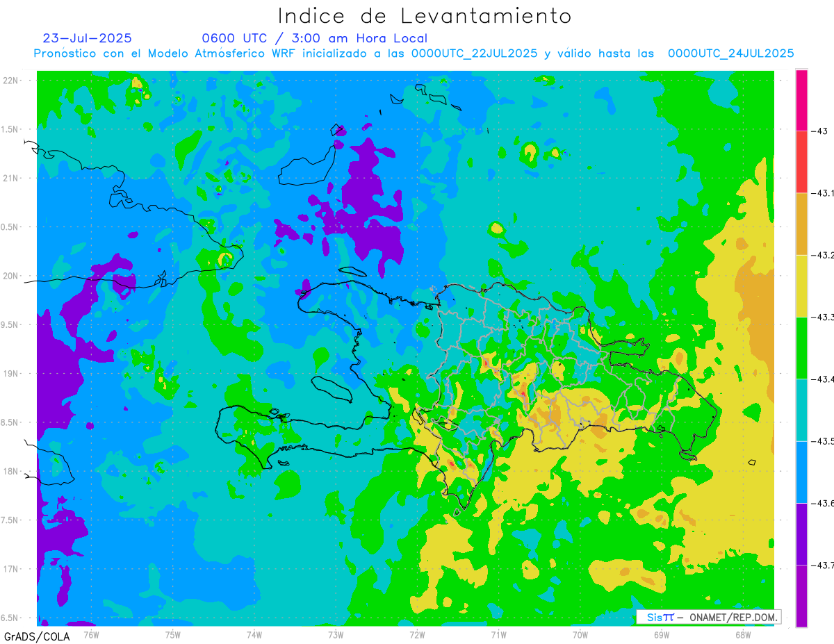Click the "0000UTC_24JUL2025" valid-until time
Viewport: 834px width, 644px height.
tap(731, 53)
